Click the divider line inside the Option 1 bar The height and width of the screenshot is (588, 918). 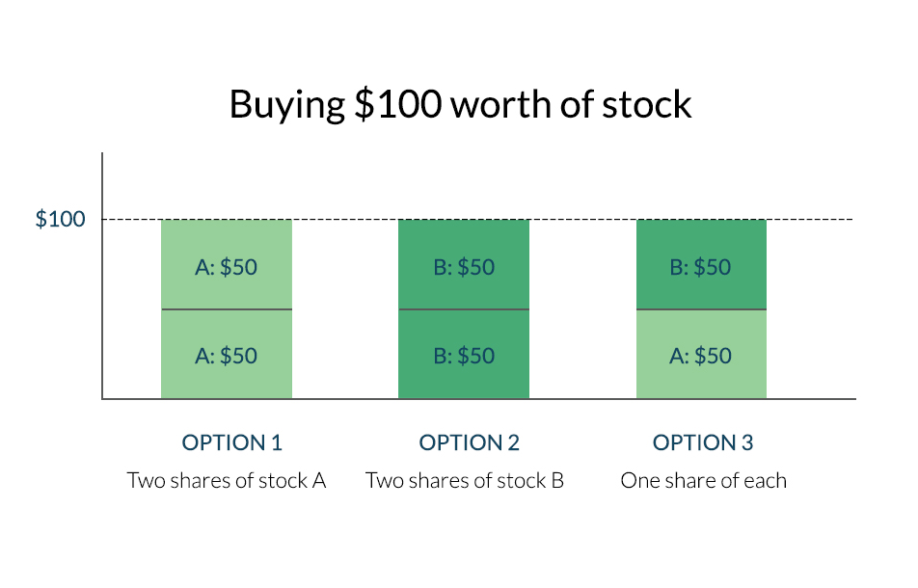tap(227, 309)
